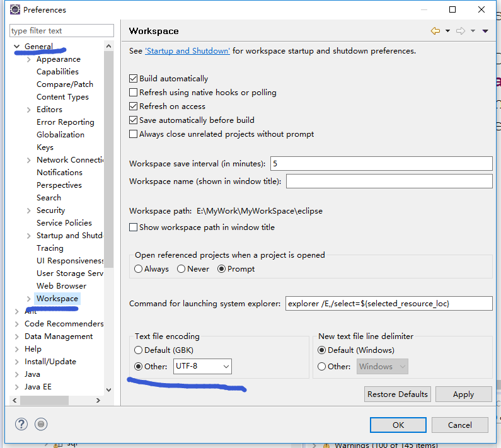Screen dimensions: 501x448
Task: Open the preferences view menu triangle
Action: pyautogui.click(x=485, y=31)
